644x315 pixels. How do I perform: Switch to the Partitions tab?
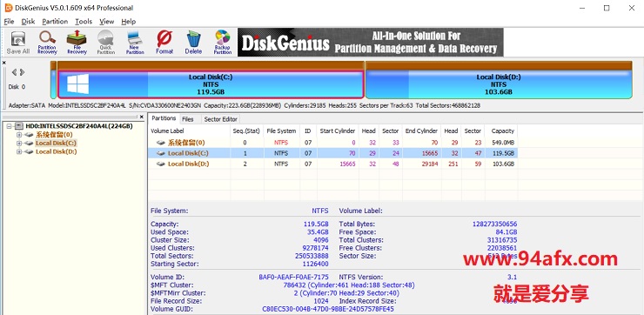pyautogui.click(x=164, y=118)
